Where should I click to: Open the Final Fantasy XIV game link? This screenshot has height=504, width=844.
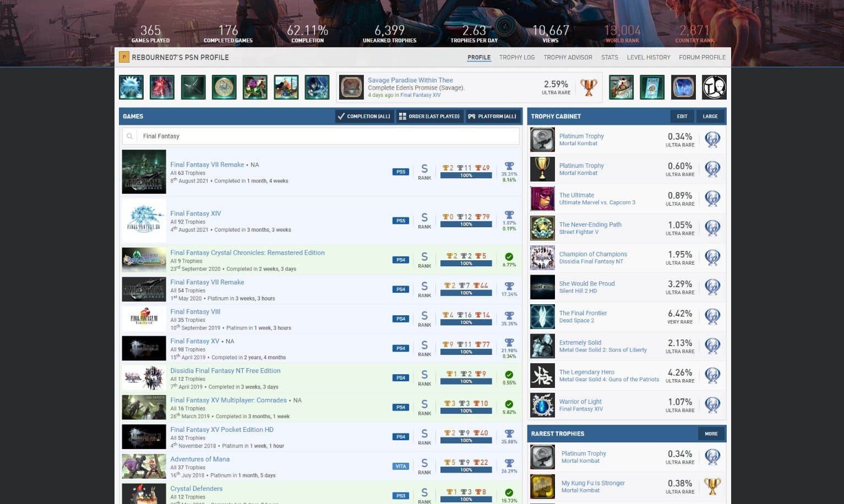(x=195, y=213)
